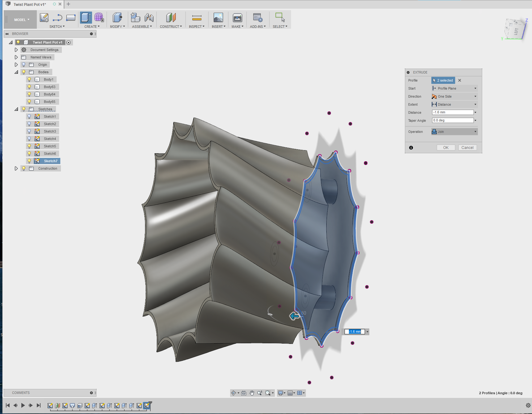The width and height of the screenshot is (532, 414).
Task: Open the MODIFY menu
Action: click(118, 27)
